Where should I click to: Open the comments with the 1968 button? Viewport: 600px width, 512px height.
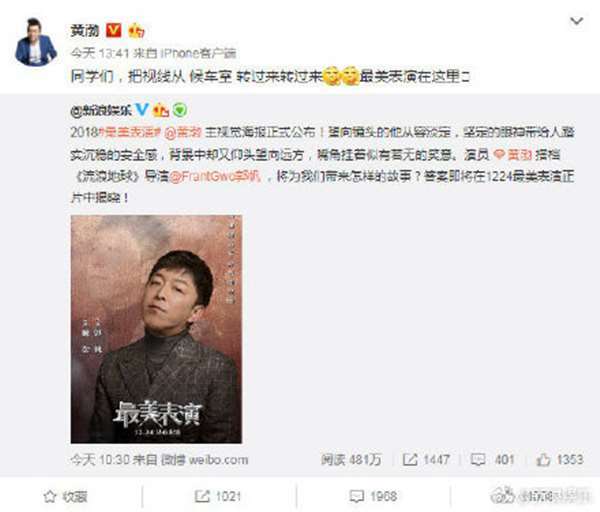coord(373,497)
